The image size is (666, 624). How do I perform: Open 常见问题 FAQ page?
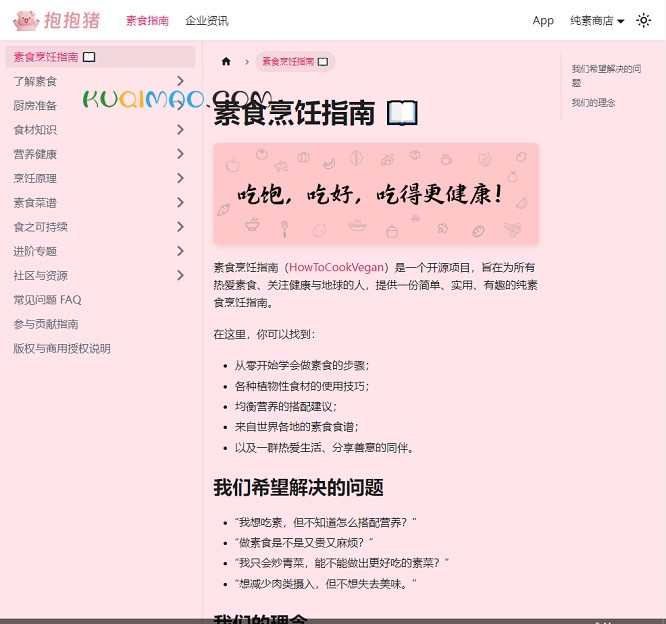pyautogui.click(x=47, y=300)
